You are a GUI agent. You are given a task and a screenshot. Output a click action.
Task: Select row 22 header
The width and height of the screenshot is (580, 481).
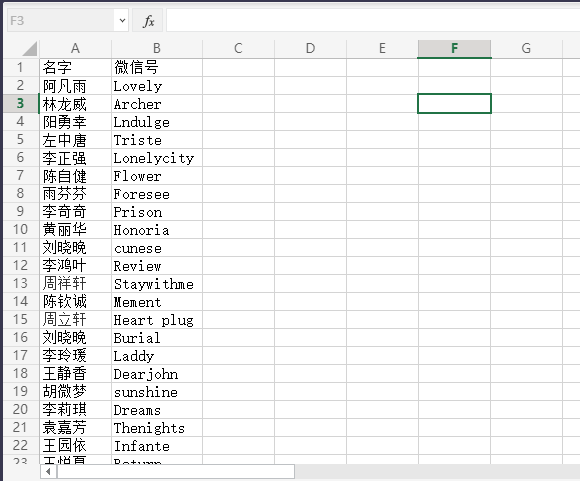tap(20, 445)
